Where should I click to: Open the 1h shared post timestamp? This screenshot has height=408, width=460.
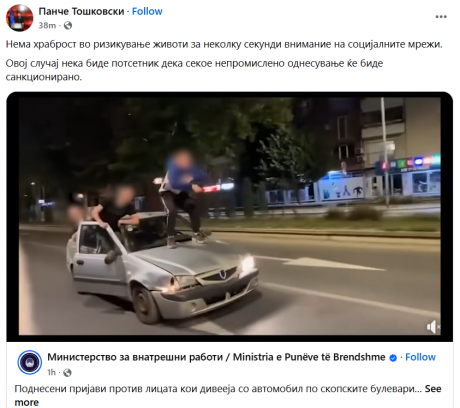(x=51, y=372)
